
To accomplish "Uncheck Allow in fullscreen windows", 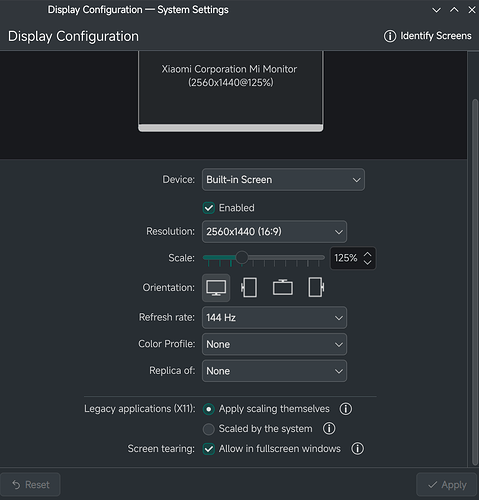I will pyautogui.click(x=209, y=449).
